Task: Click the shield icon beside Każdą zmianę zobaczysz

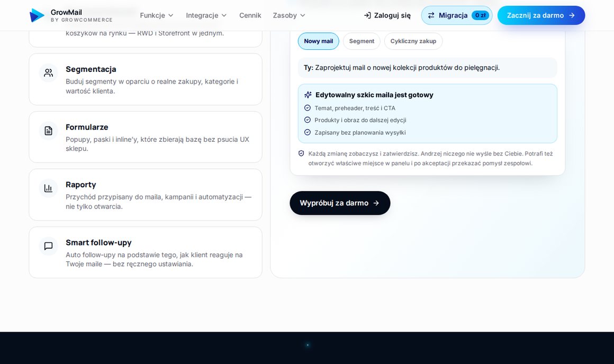Action: [x=301, y=153]
